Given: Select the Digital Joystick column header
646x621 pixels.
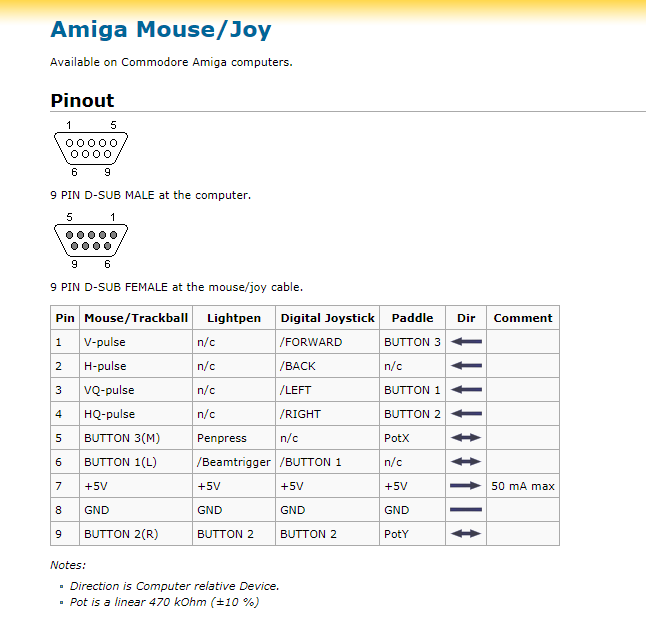Looking at the screenshot, I should point(328,318).
